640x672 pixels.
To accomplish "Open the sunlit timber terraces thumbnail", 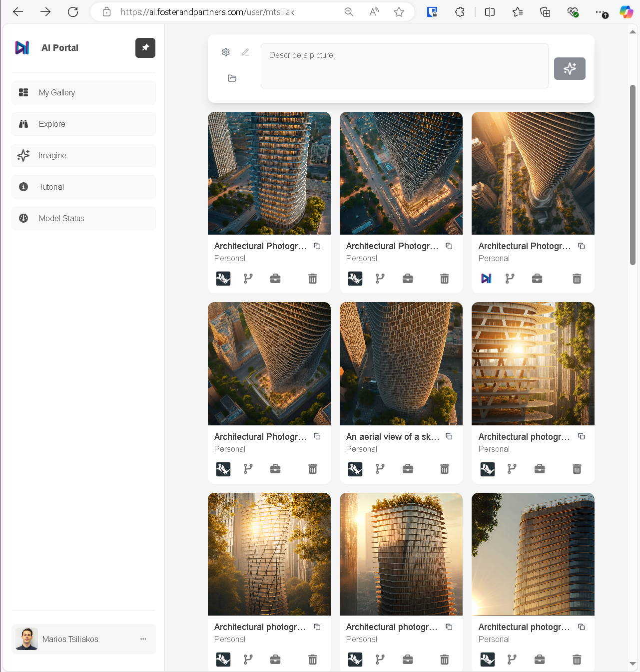I will (533, 364).
